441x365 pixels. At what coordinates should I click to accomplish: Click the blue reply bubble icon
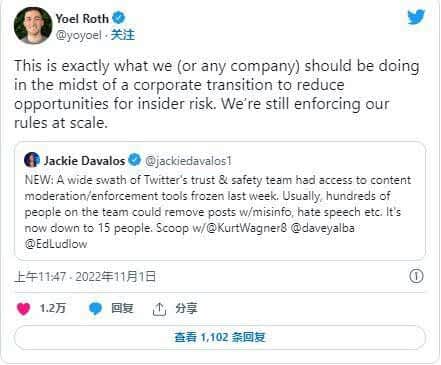point(96,309)
